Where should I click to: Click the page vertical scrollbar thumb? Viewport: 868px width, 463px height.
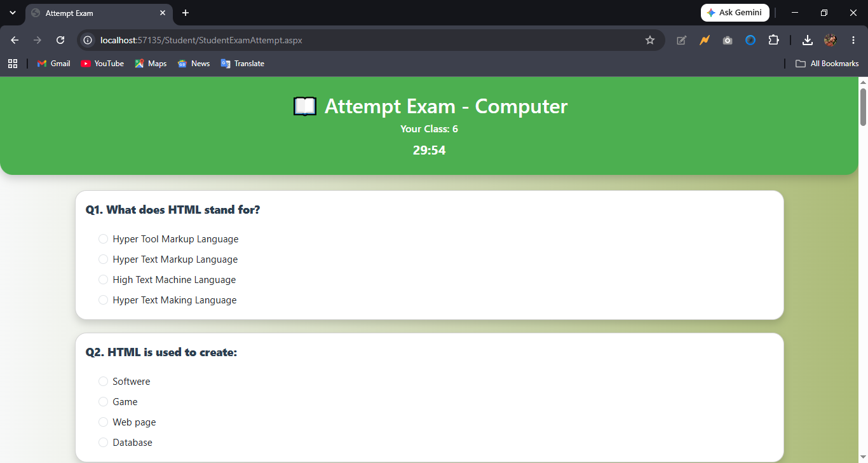(x=863, y=107)
